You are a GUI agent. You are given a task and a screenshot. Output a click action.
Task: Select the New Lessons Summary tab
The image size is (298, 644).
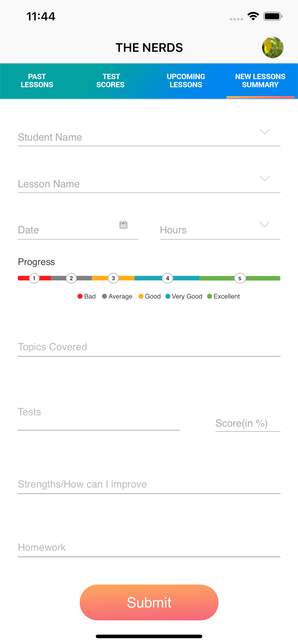click(x=260, y=81)
